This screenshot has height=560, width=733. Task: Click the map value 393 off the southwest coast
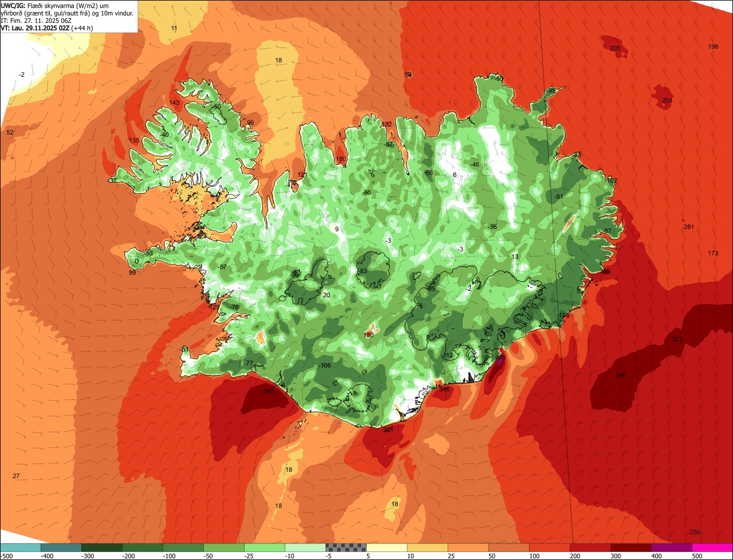267,392
